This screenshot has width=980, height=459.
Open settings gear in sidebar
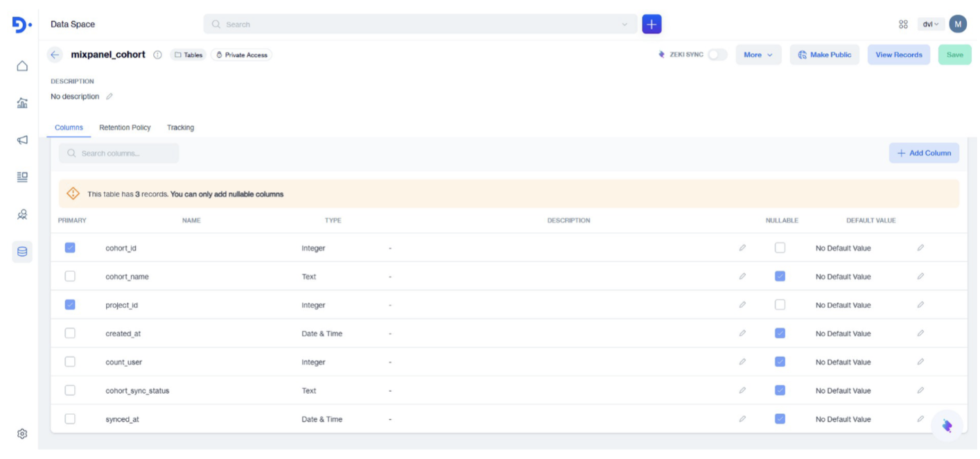pos(22,434)
